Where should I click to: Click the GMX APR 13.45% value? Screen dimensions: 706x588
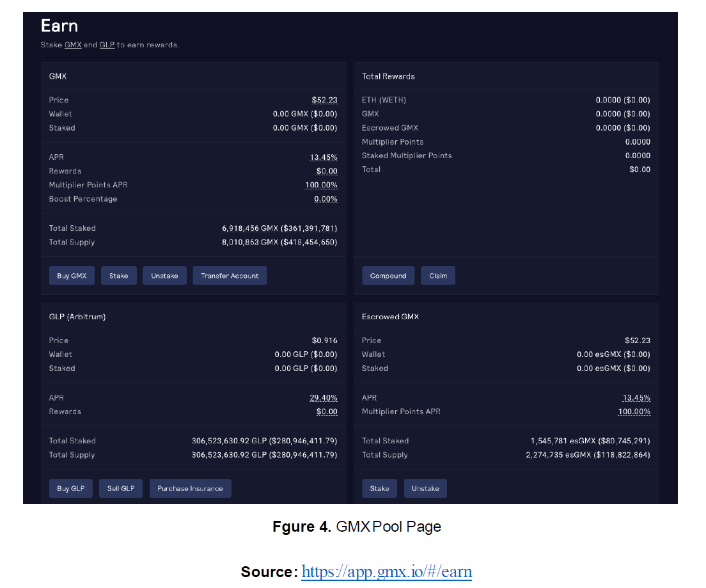(x=324, y=157)
